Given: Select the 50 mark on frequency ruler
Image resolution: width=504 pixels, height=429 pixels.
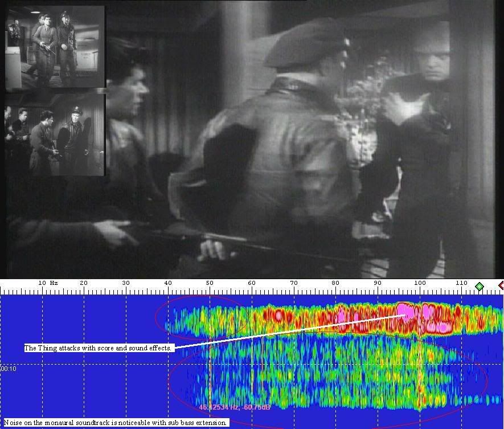Looking at the screenshot, I should [x=210, y=283].
